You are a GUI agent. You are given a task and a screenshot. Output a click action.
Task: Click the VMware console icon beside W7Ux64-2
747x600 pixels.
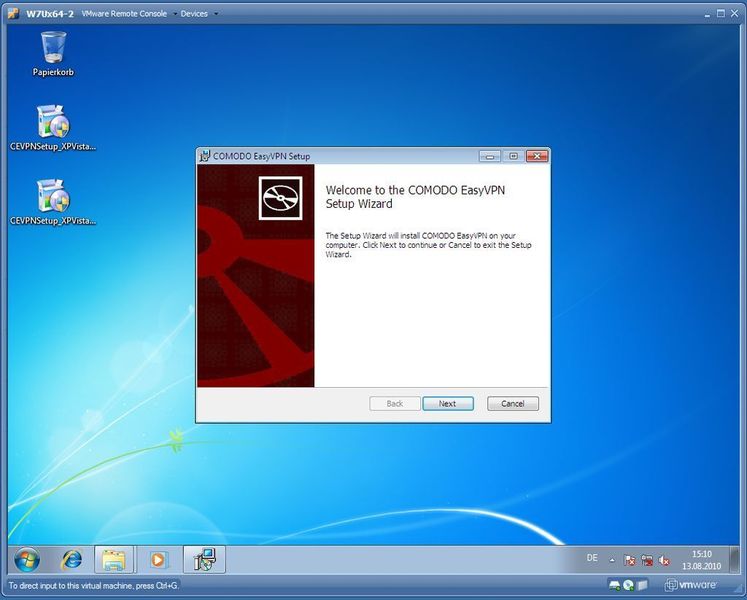[x=14, y=13]
